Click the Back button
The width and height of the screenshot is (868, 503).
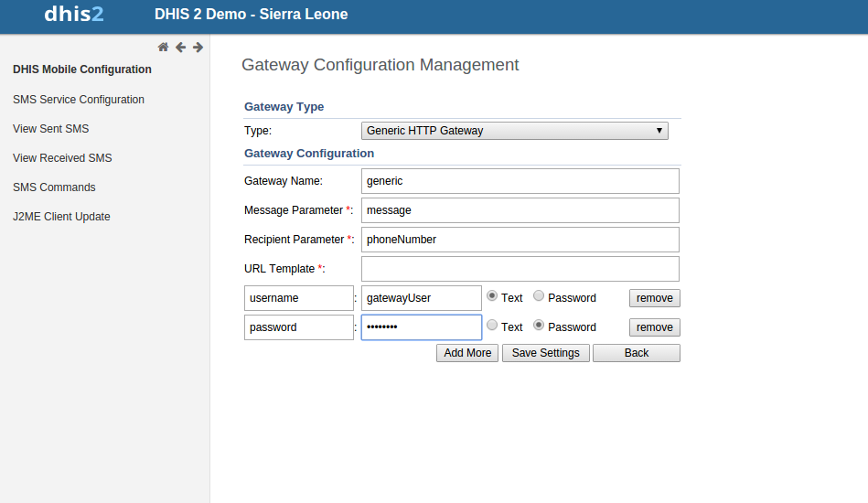point(636,353)
